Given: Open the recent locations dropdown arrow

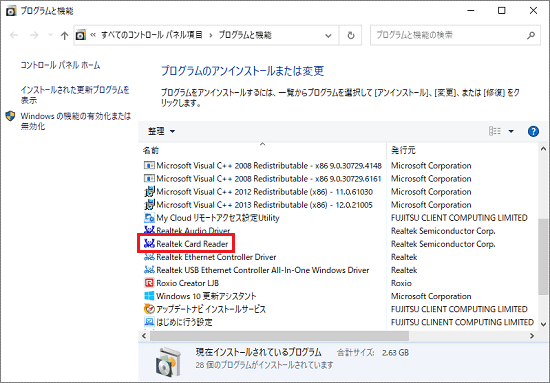Looking at the screenshot, I should pyautogui.click(x=50, y=35).
